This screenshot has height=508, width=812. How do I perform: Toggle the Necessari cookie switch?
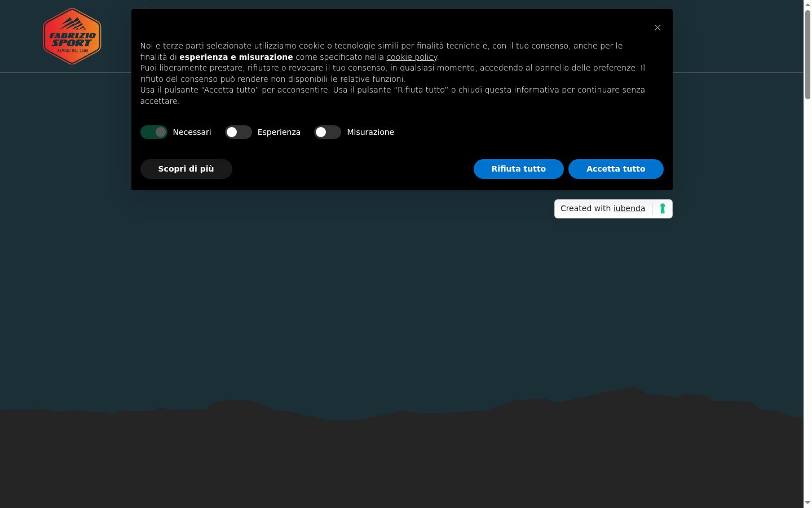[x=154, y=132]
